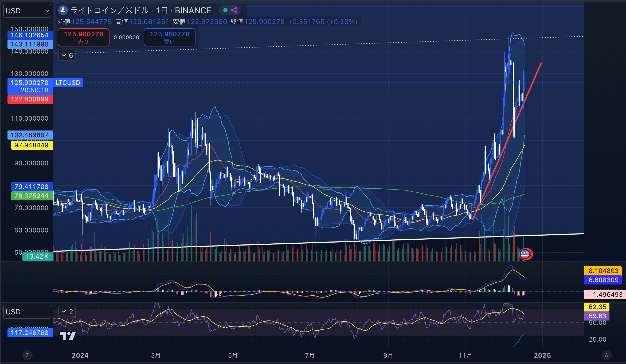This screenshot has height=364, width=626.
Task: Click the 143.111990 price axis label
Action: coord(30,44)
